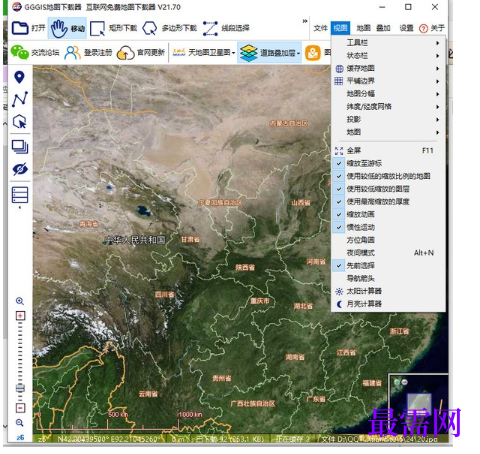Enable 导航箭头 navigation arrows
This screenshot has height=454, width=480.
(x=389, y=278)
